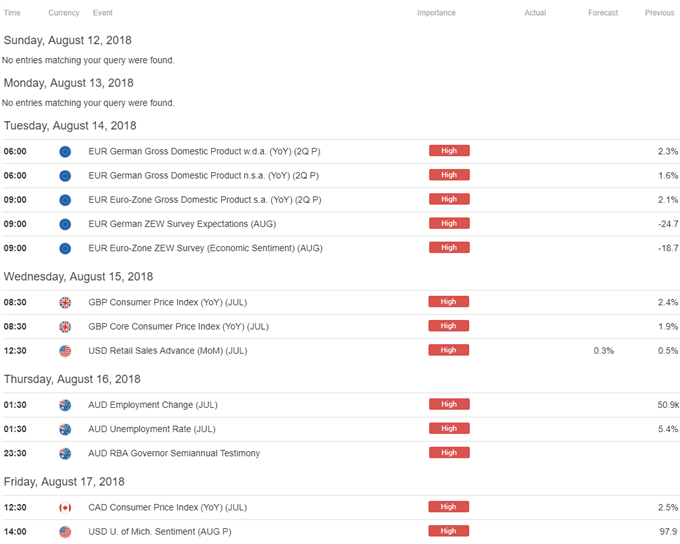Click the EU flag icon for German GDP n.s.a. row
Screen dimensions: 680x544
[65, 176]
